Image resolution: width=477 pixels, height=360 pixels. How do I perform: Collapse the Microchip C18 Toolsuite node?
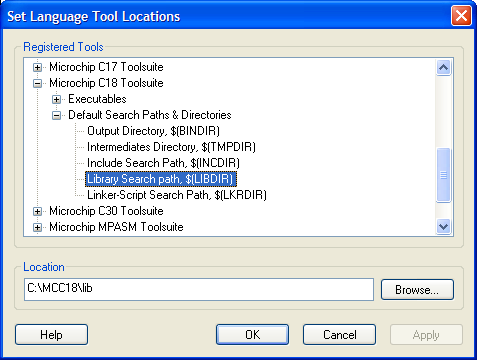click(37, 84)
